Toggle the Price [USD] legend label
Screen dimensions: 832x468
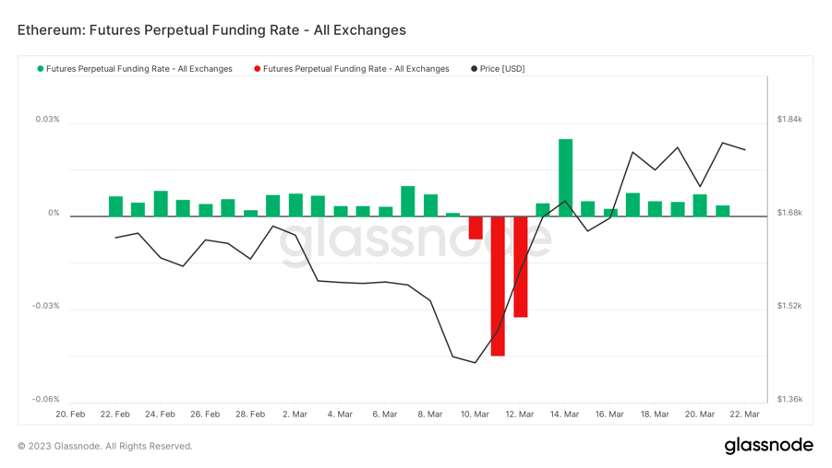[x=503, y=69]
